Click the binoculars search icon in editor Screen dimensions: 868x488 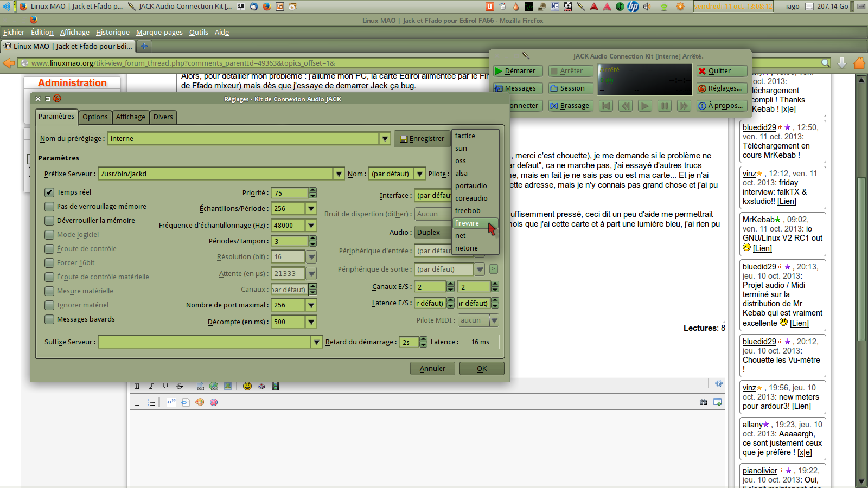click(x=704, y=402)
